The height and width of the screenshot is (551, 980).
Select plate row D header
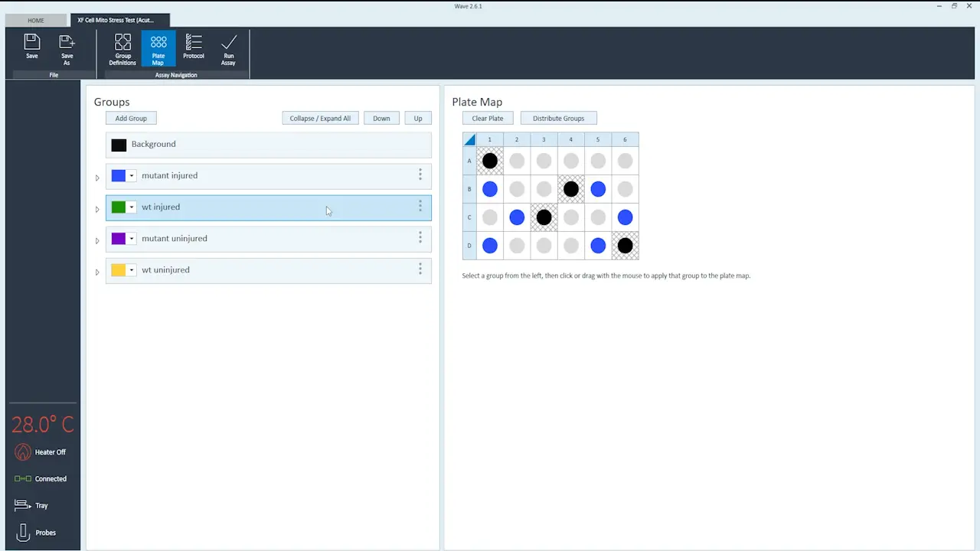(x=469, y=246)
